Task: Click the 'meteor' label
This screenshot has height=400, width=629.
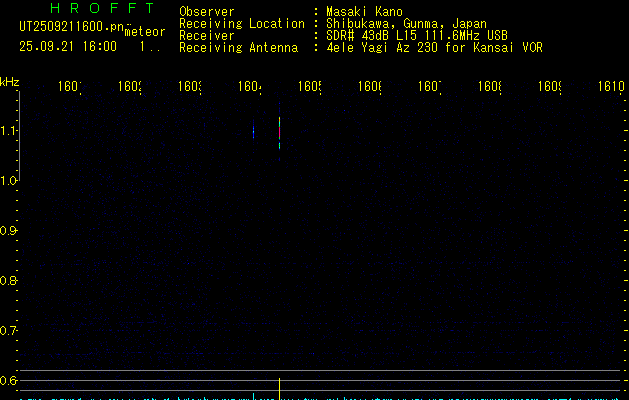Action: (145, 32)
